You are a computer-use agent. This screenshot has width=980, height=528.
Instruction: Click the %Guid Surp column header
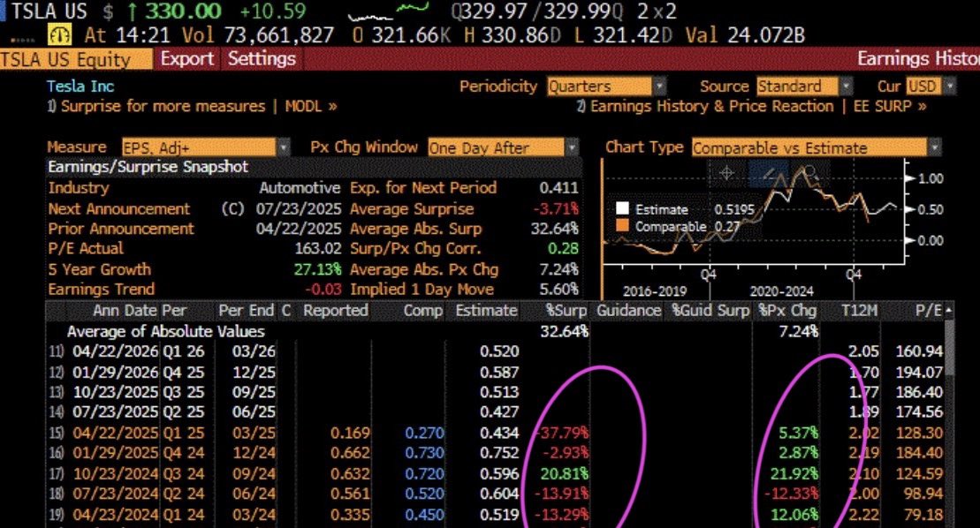710,310
